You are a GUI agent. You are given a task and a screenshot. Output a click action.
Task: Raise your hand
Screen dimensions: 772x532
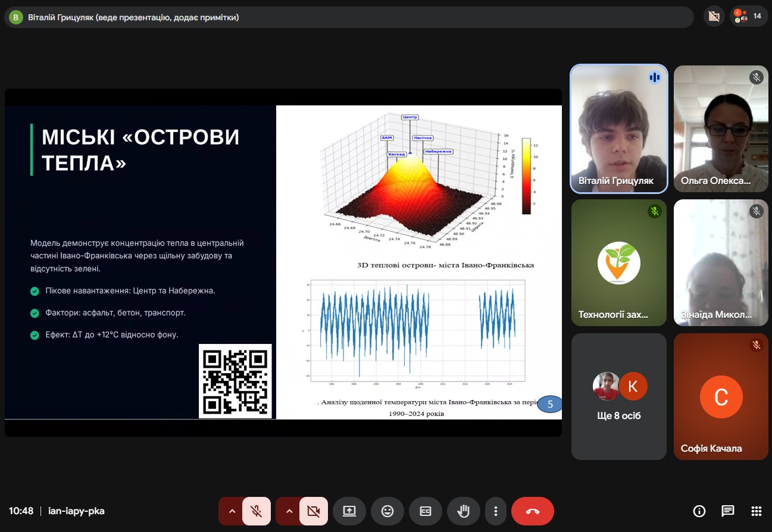tap(464, 511)
